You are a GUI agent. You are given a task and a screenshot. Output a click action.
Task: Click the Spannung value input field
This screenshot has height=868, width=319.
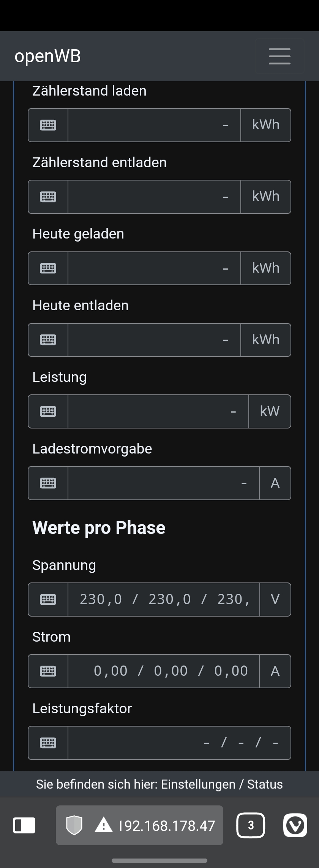click(x=164, y=600)
